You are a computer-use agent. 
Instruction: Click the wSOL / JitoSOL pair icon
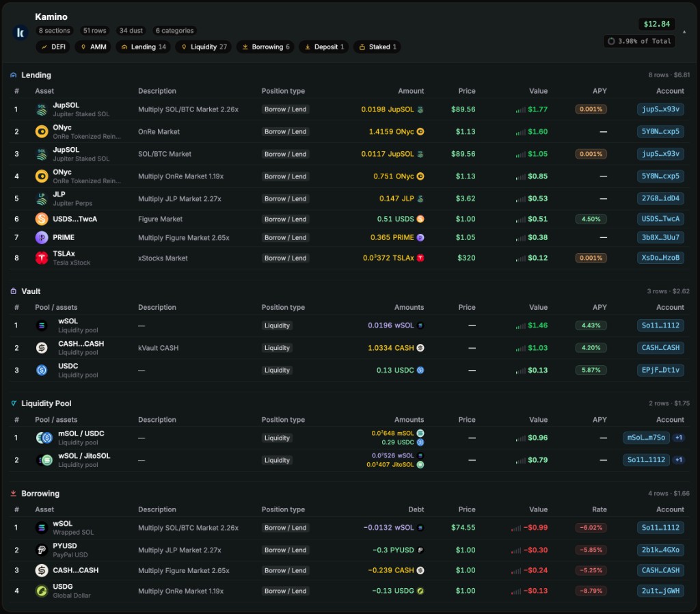44,460
